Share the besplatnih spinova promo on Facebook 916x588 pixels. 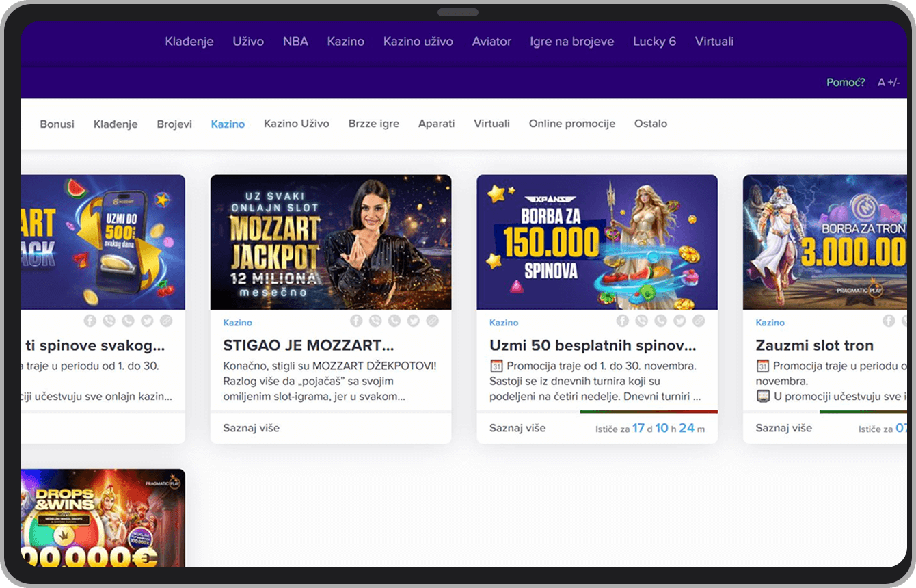(622, 320)
